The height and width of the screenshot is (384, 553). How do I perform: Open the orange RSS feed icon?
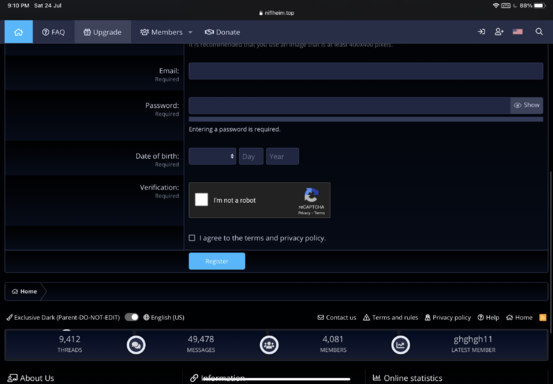[543, 318]
